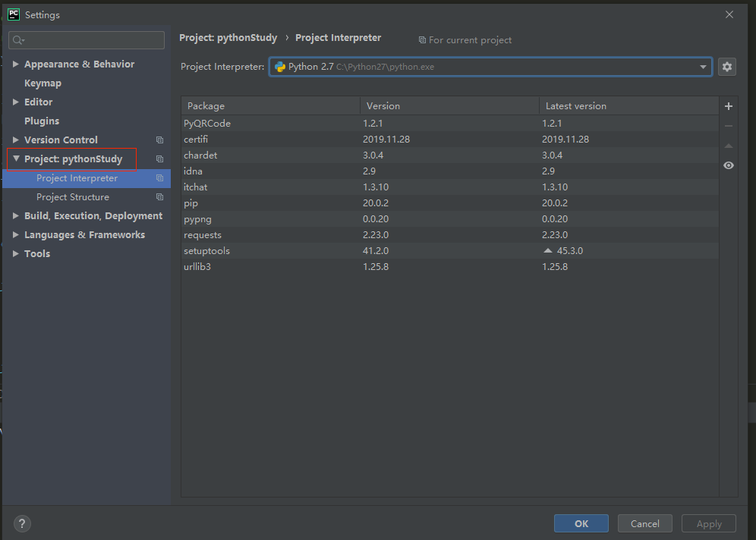The height and width of the screenshot is (540, 756).
Task: Collapse the Project: pythonStudy section
Action: point(16,159)
